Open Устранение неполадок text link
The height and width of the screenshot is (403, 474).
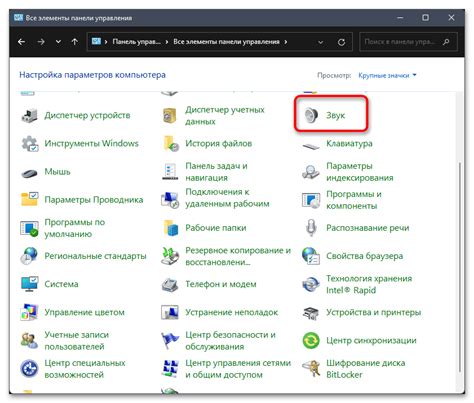point(231,312)
